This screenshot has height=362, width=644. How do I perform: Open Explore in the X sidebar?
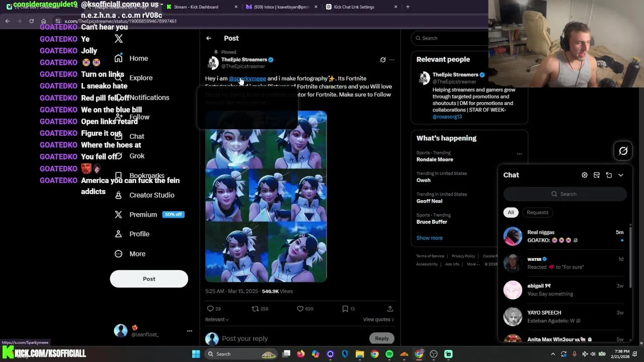coord(134,78)
